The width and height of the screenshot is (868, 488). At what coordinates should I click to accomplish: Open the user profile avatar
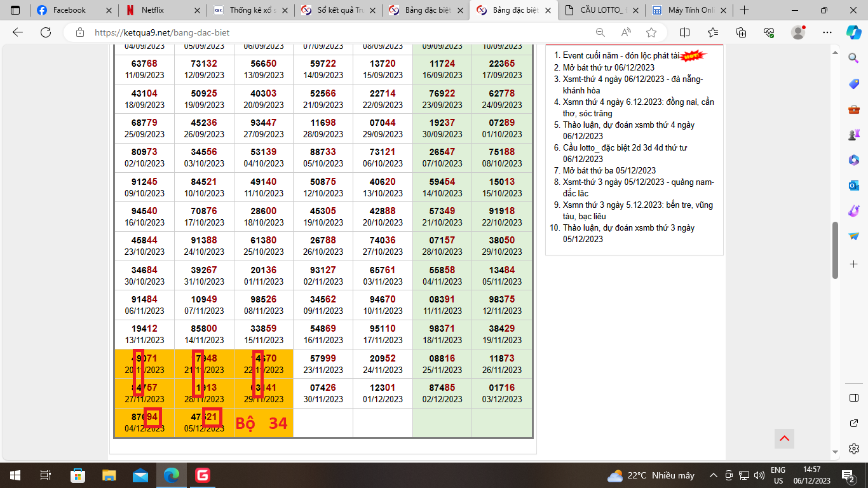click(798, 32)
